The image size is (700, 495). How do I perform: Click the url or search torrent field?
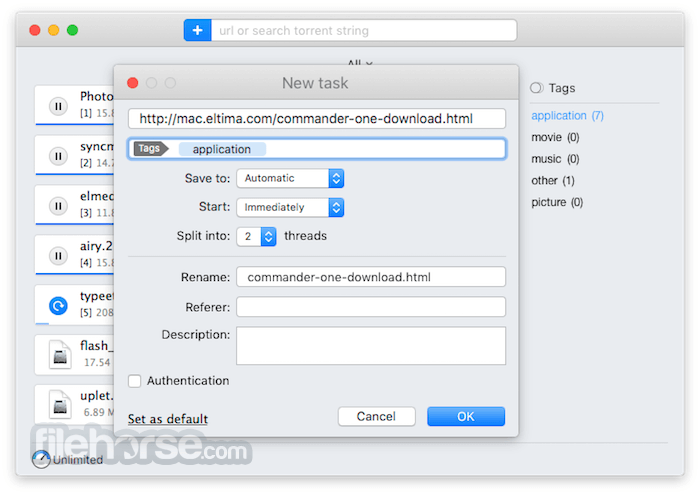click(x=364, y=30)
